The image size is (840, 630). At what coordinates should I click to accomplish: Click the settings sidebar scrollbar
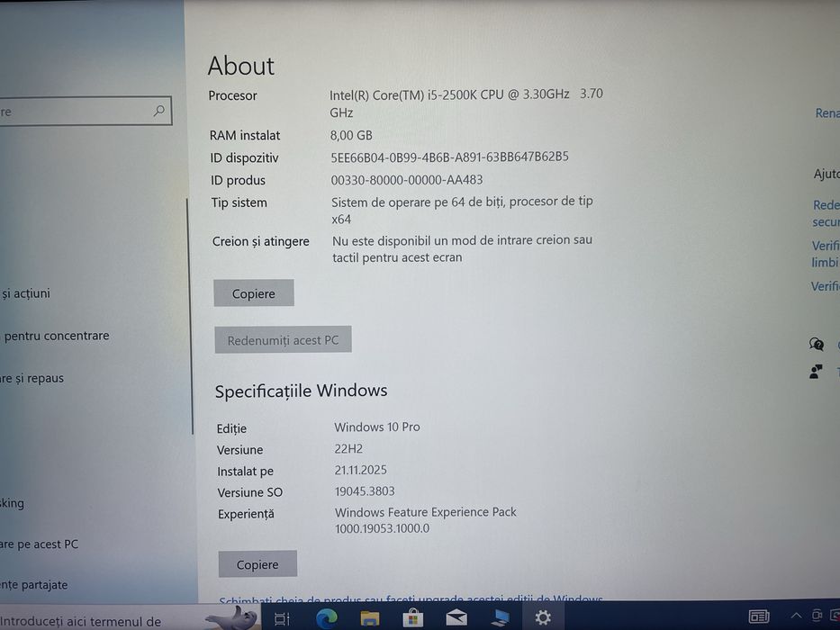point(190,316)
